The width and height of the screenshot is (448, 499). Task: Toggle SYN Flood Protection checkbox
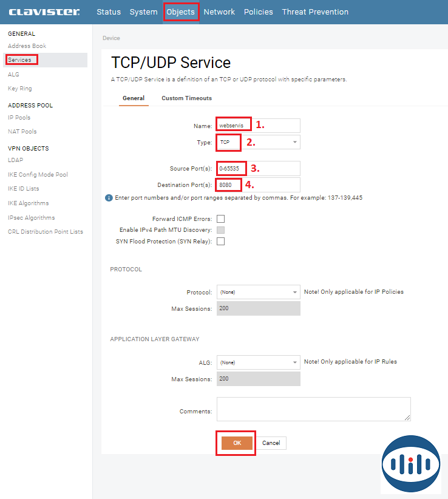point(221,241)
